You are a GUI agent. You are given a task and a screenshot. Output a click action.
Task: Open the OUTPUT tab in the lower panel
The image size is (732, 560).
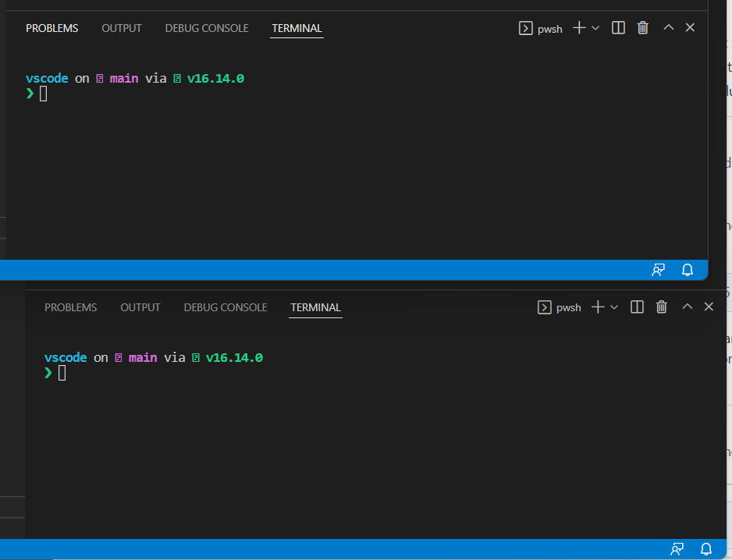pyautogui.click(x=140, y=307)
